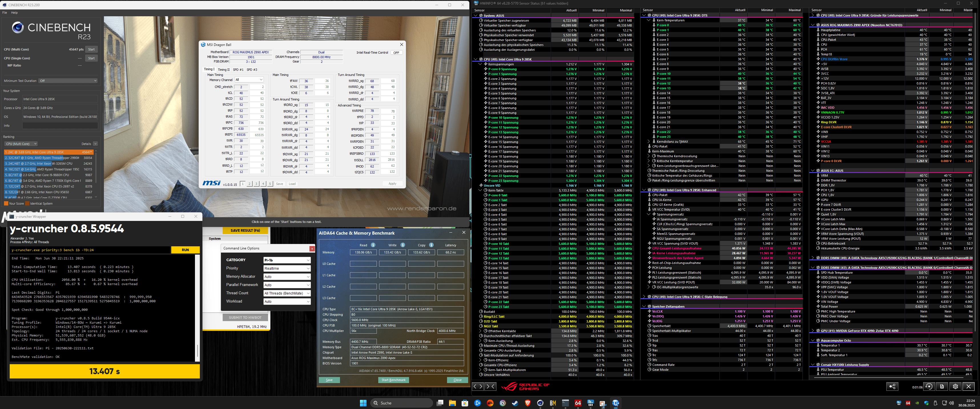Reset HWiNFO min/max values clock icon
The image size is (980, 409).
point(929,386)
